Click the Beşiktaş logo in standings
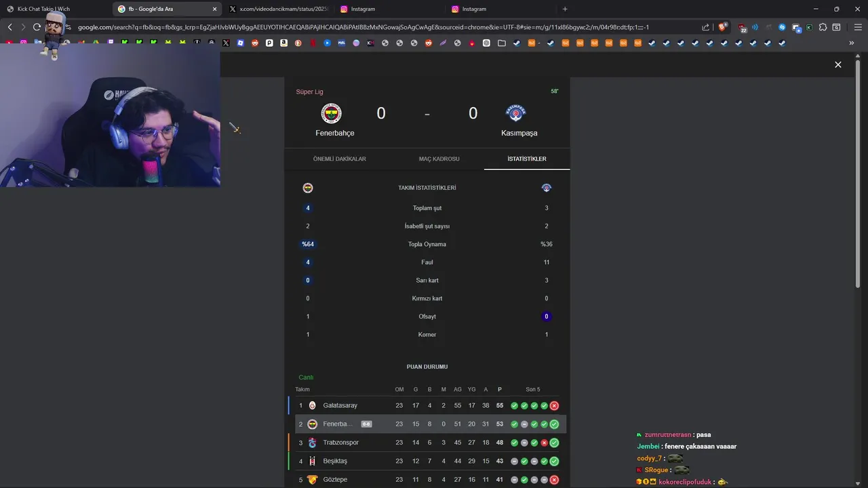The height and width of the screenshot is (488, 868). [313, 461]
